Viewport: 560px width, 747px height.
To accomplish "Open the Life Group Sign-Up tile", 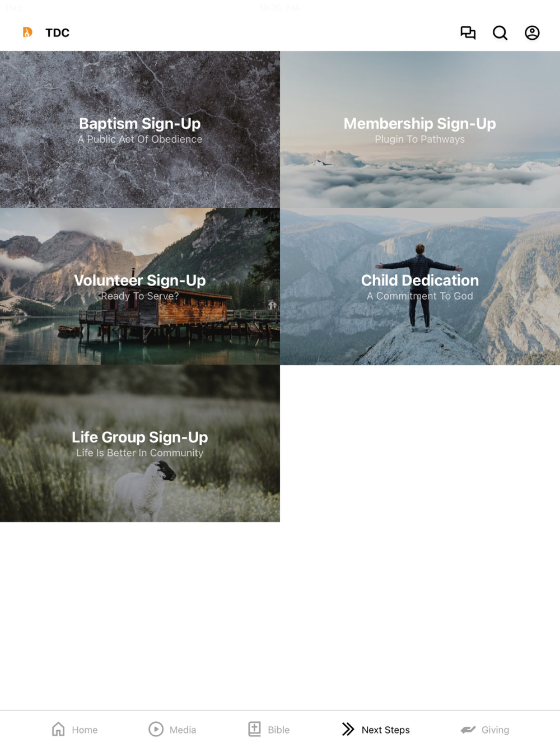I will (x=140, y=443).
